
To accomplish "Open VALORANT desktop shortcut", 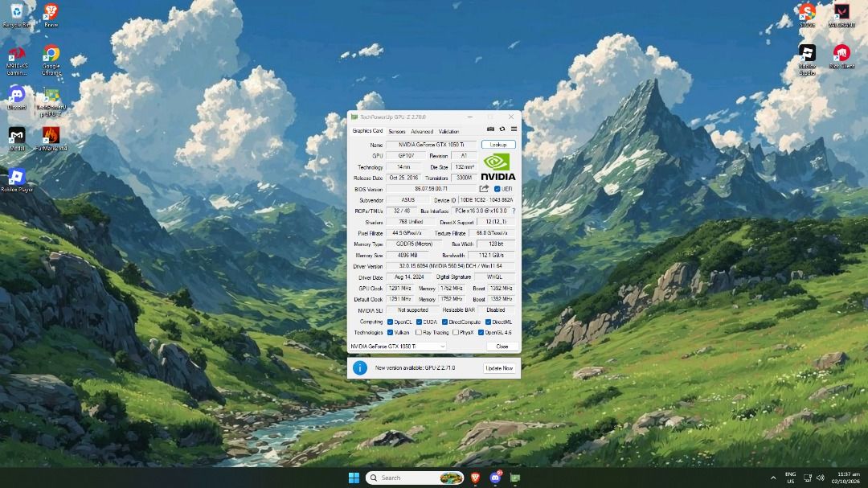I will (x=841, y=15).
